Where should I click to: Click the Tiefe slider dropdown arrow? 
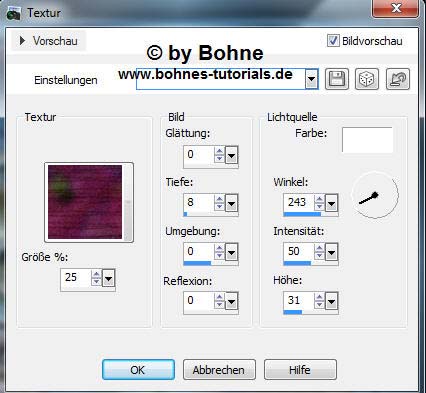click(231, 203)
